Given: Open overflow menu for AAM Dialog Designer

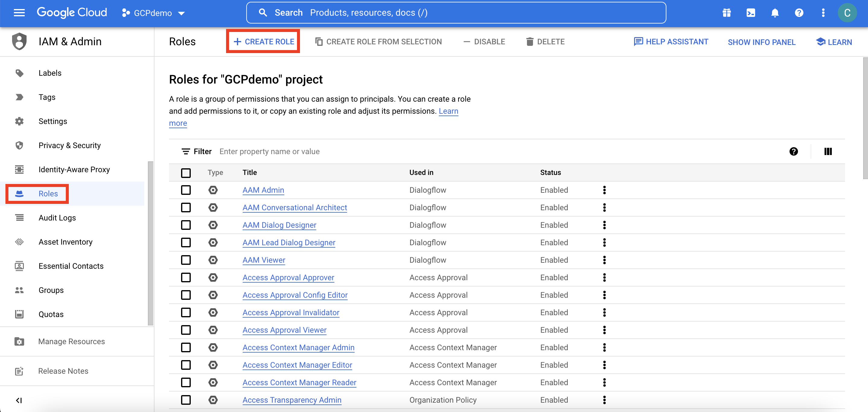Looking at the screenshot, I should click(x=604, y=225).
